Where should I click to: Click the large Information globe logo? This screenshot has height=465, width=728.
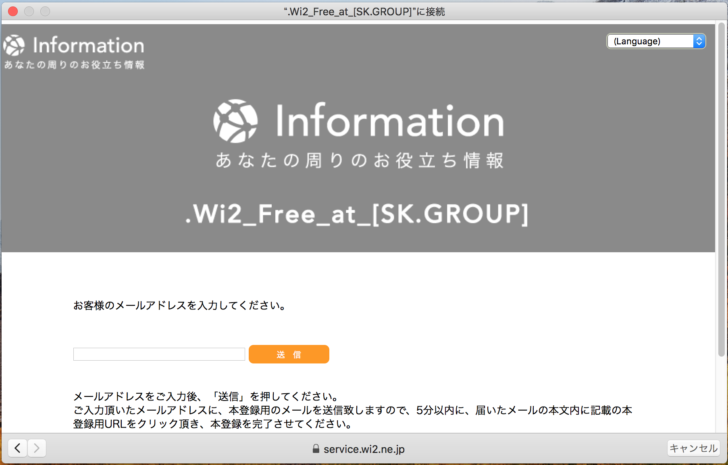point(235,121)
